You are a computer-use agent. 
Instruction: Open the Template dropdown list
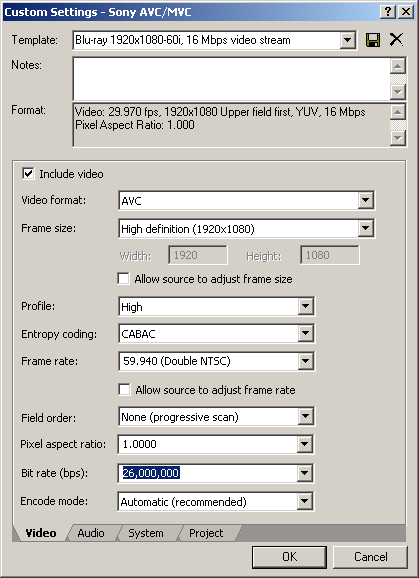(x=348, y=40)
